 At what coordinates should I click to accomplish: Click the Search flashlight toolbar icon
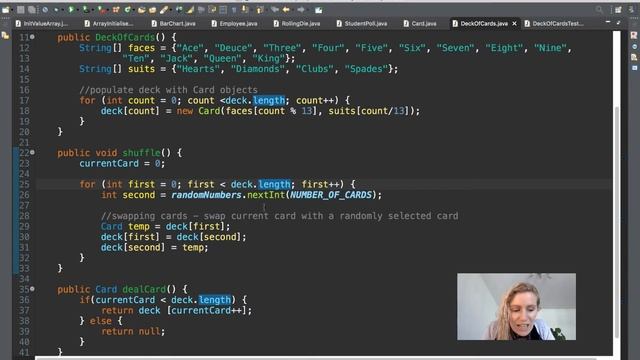click(164, 9)
